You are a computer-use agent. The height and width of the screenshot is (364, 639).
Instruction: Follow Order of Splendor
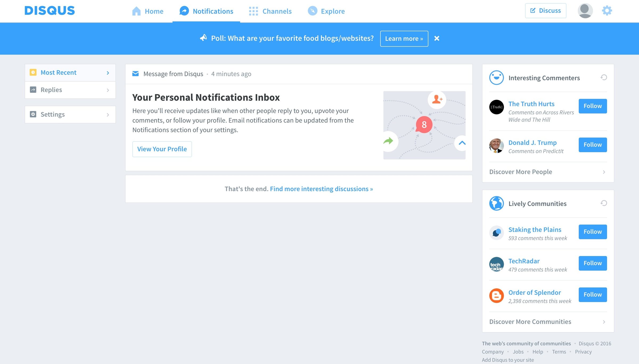point(593,295)
